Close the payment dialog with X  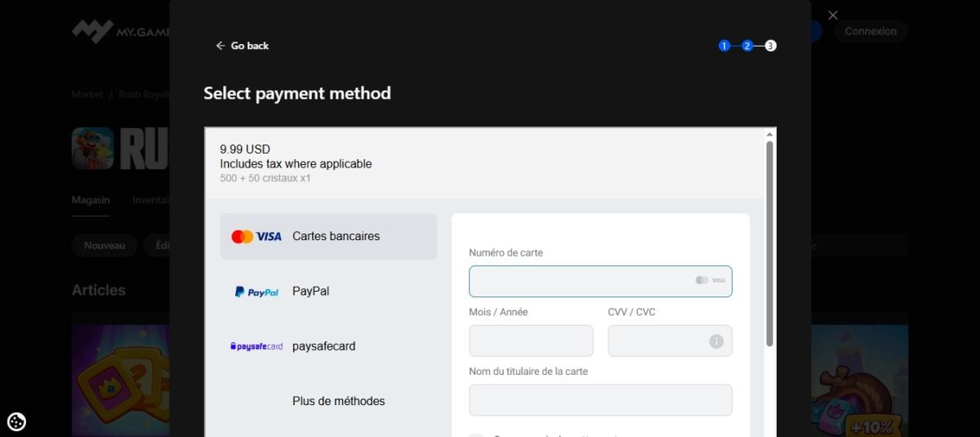point(833,15)
